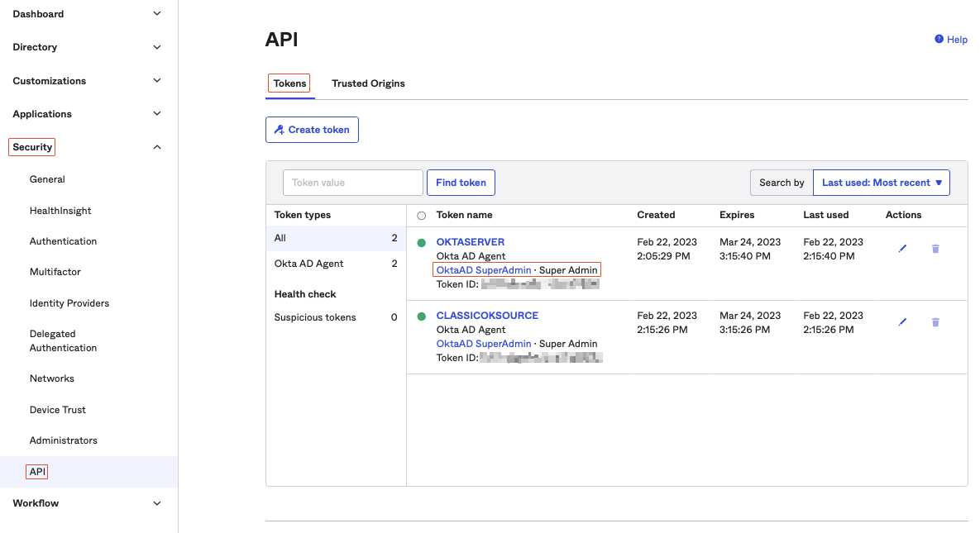Select Suspicious tokens health check
Image resolution: width=980 pixels, height=533 pixels.
[x=336, y=317]
